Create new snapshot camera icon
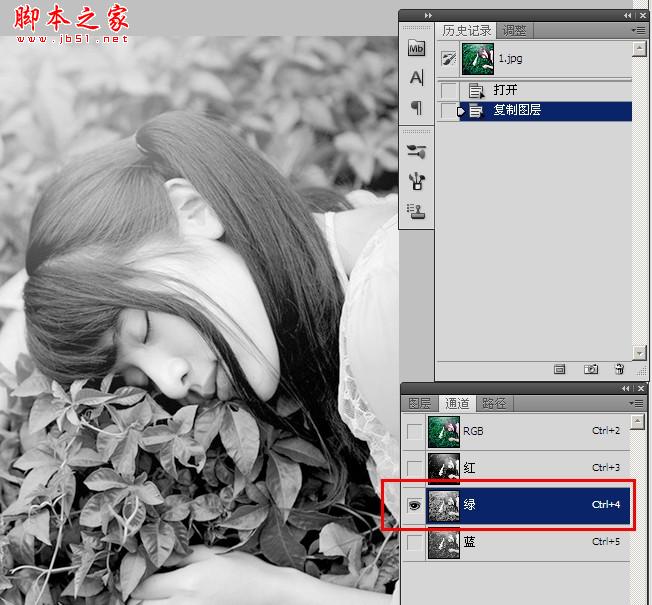Image resolution: width=652 pixels, height=605 pixels. click(x=590, y=369)
